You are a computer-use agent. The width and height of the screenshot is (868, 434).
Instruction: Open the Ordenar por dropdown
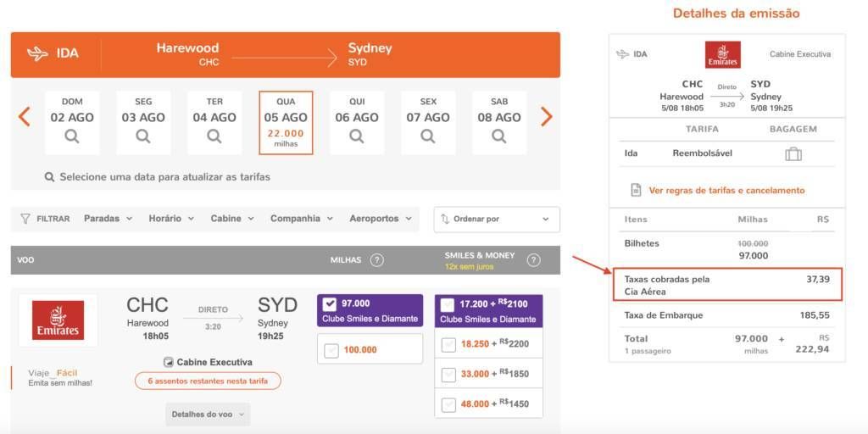pyautogui.click(x=497, y=220)
